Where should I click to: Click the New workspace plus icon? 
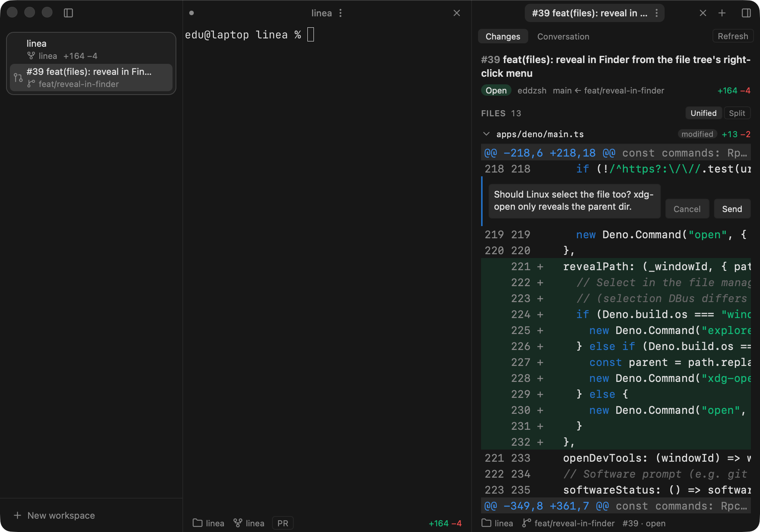[17, 515]
